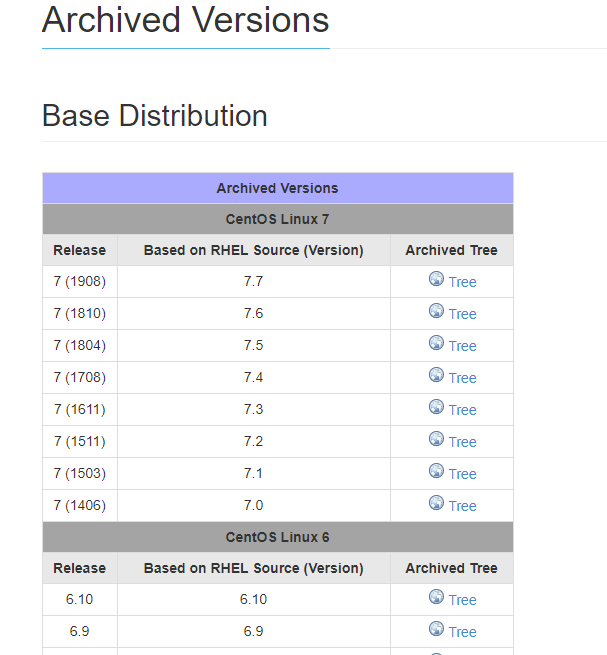607x655 pixels.
Task: Select the 6.10 cell in the Release column
Action: click(x=80, y=599)
